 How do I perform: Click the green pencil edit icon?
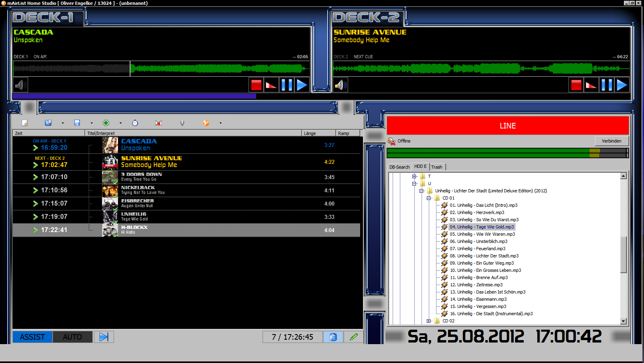pyautogui.click(x=353, y=337)
